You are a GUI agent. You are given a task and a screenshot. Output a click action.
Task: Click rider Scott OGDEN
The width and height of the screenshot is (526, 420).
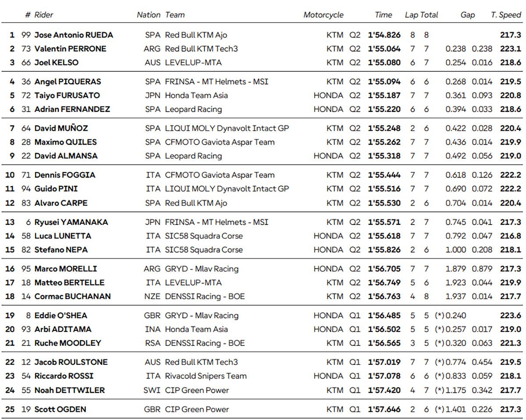click(x=60, y=409)
